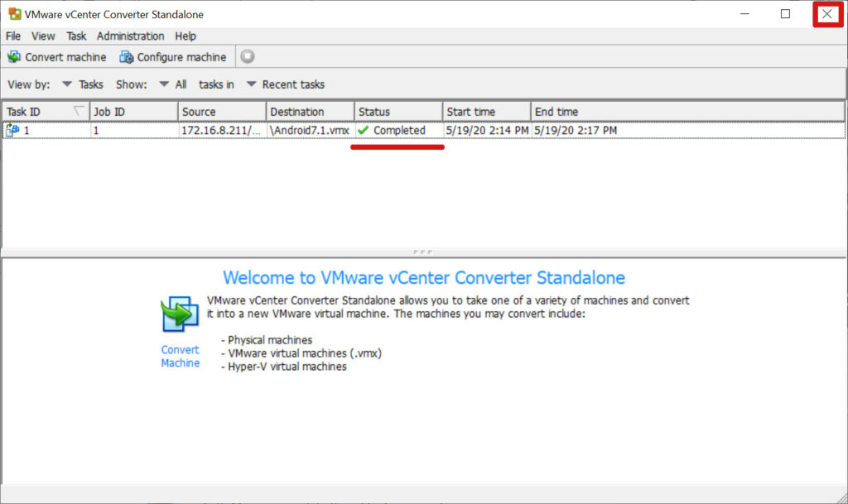Maximize the Converter window
The height and width of the screenshot is (504, 848).
(x=785, y=14)
